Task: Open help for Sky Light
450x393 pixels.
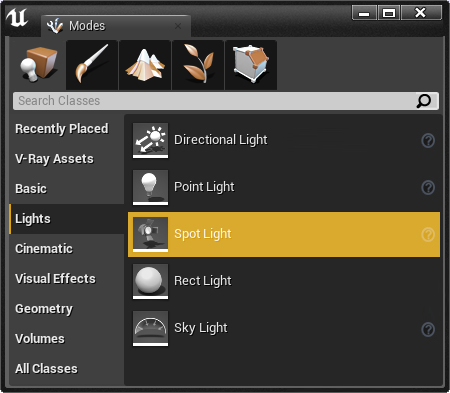Action: [x=428, y=330]
